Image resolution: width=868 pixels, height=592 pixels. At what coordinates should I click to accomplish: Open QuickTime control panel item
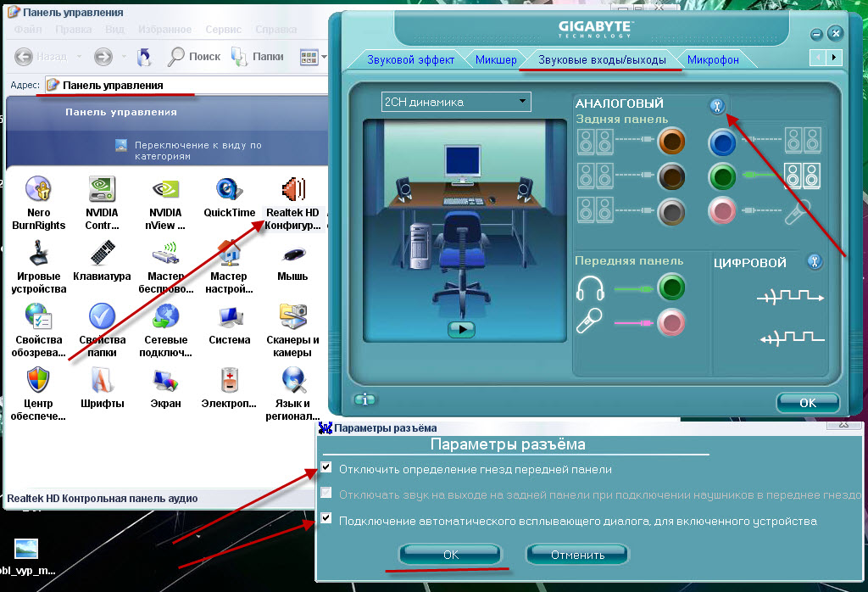(229, 198)
